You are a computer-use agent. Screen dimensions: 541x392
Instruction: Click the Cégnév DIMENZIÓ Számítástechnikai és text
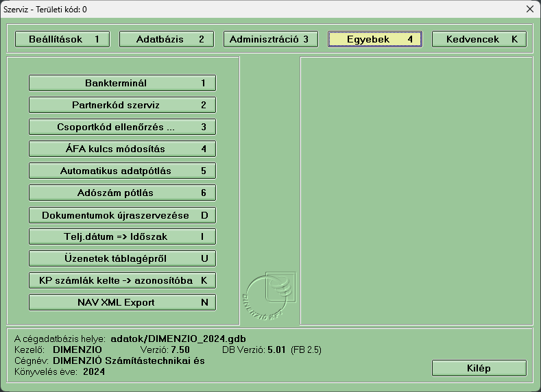pyautogui.click(x=129, y=360)
